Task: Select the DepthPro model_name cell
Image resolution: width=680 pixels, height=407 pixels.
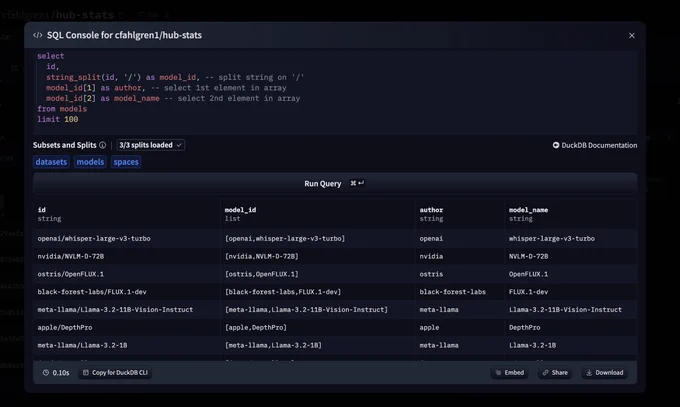Action: click(571, 328)
